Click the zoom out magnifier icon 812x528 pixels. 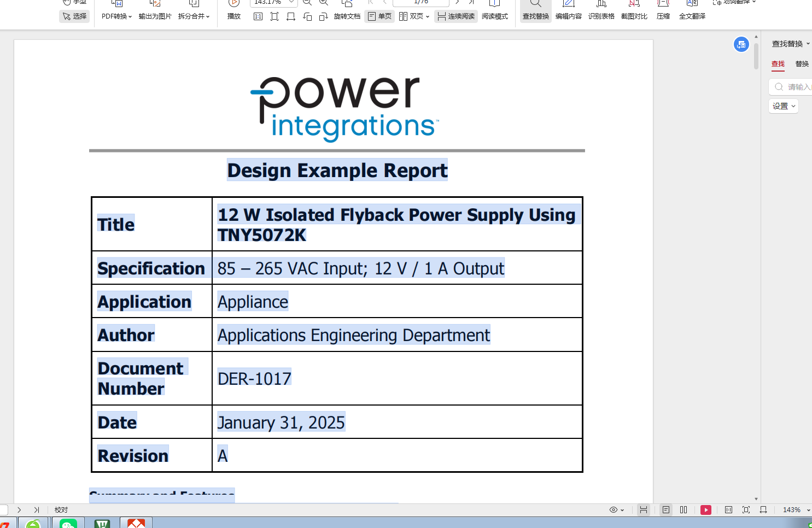[307, 2]
